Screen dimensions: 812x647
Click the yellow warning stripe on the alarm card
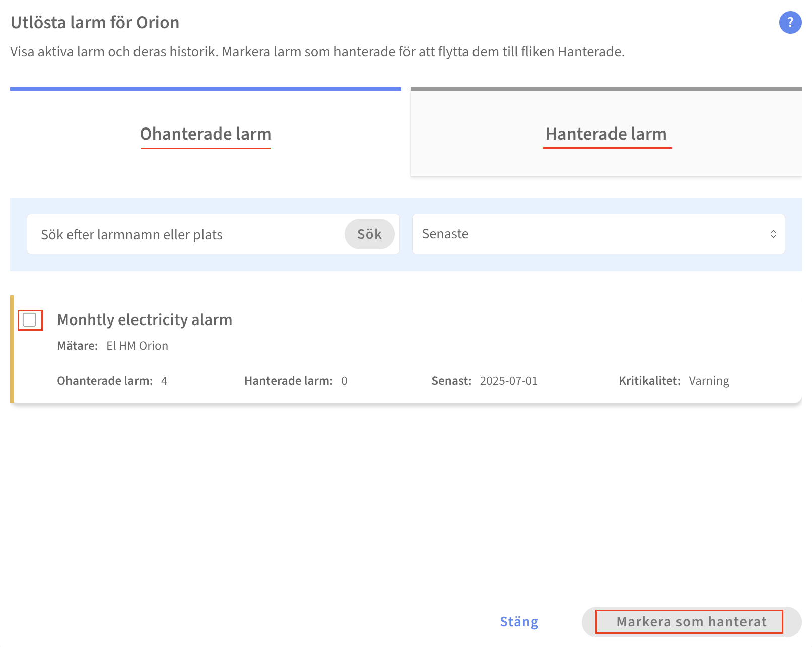pos(12,349)
